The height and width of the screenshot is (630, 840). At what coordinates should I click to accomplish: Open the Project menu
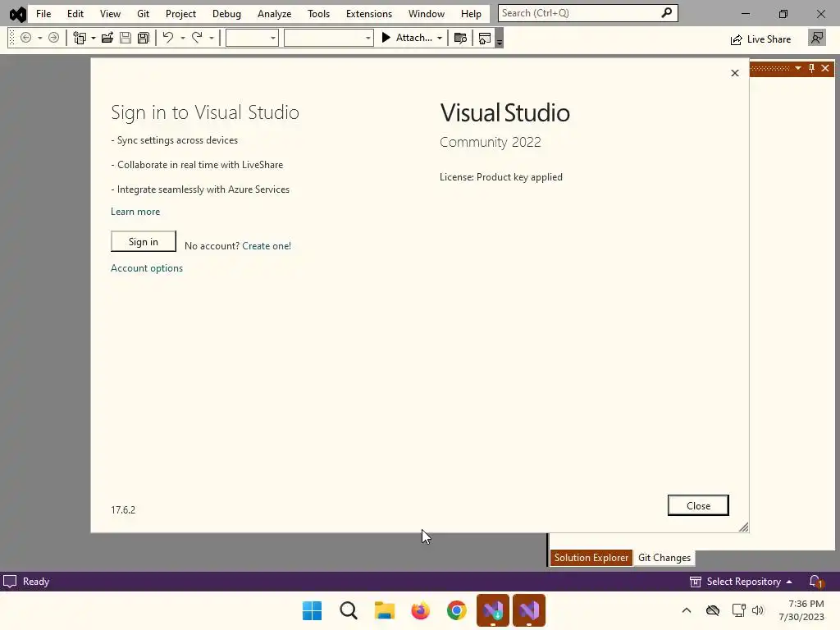coord(180,13)
